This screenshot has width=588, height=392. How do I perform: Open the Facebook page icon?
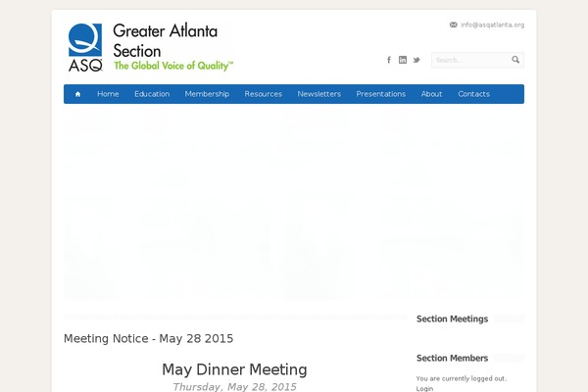tap(389, 60)
